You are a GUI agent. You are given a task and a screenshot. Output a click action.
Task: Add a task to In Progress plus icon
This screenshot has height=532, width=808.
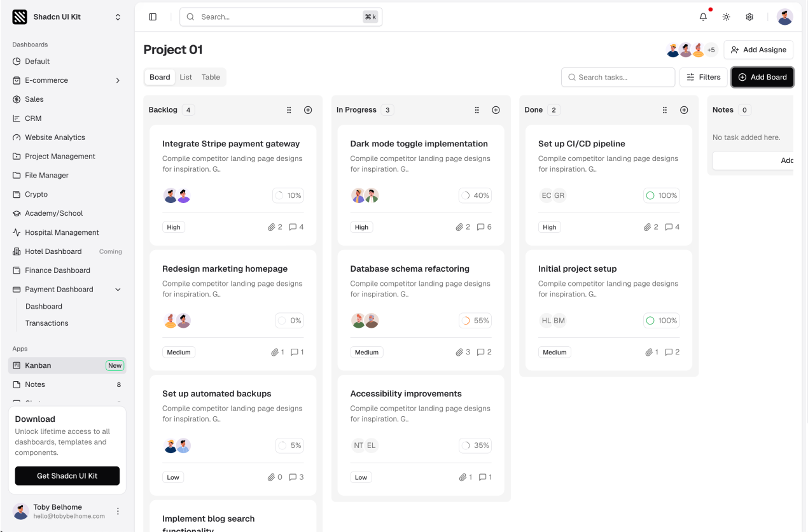click(x=496, y=110)
